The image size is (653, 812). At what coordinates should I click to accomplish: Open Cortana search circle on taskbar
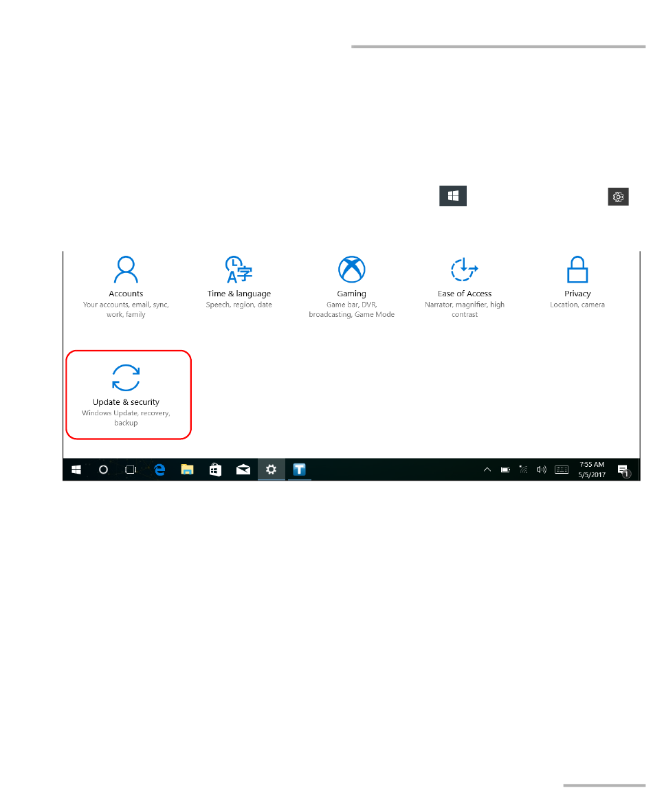pyautogui.click(x=104, y=470)
